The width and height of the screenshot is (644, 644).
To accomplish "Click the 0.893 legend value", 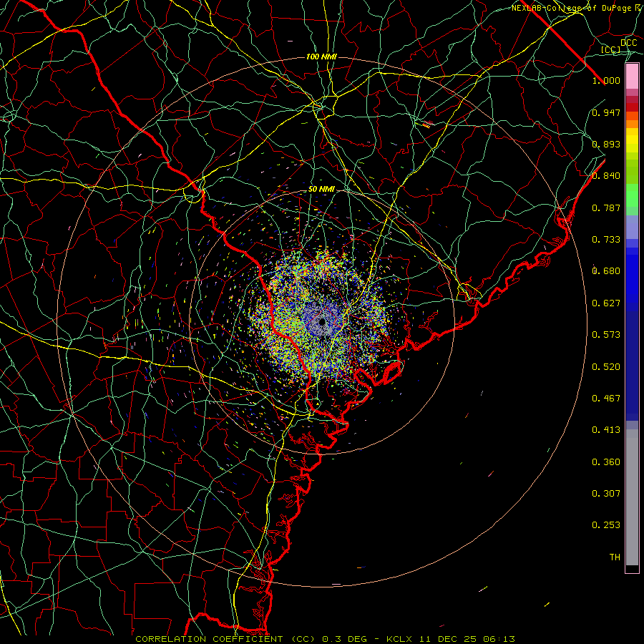I will (606, 144).
